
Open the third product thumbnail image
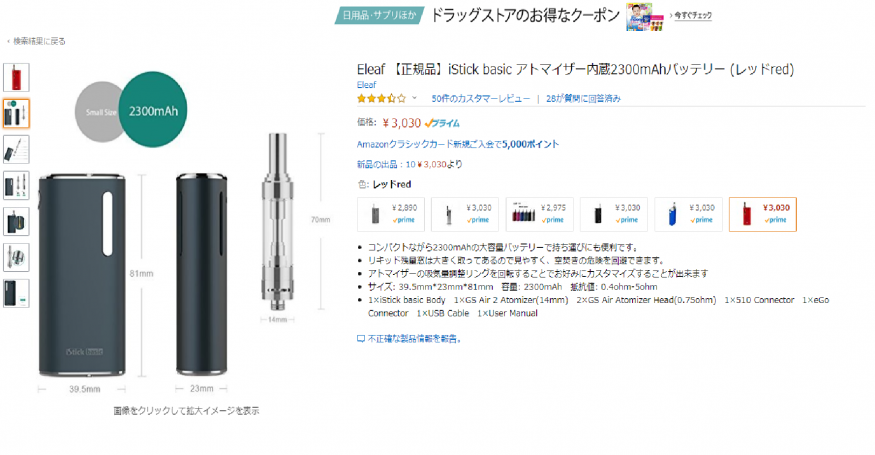pos(16,150)
